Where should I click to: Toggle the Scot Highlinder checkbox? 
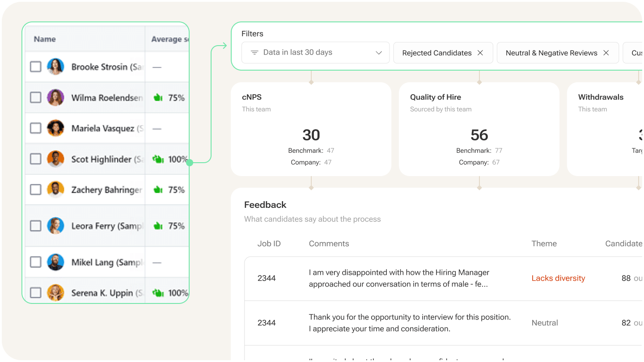point(36,159)
